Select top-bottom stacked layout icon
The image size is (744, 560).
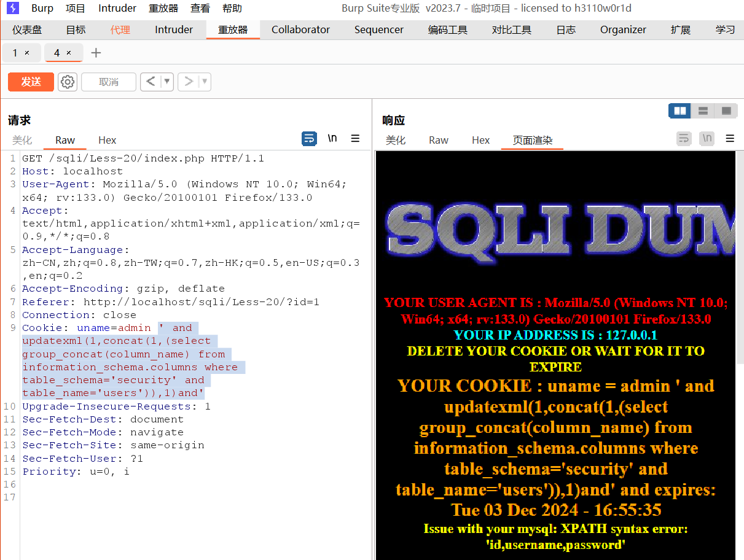tap(703, 111)
